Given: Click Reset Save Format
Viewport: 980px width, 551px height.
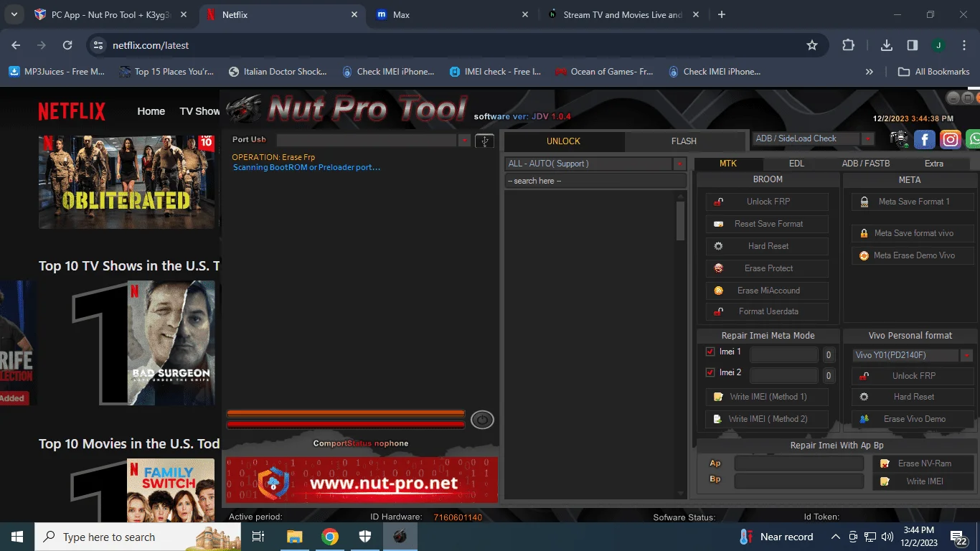Looking at the screenshot, I should coord(767,224).
